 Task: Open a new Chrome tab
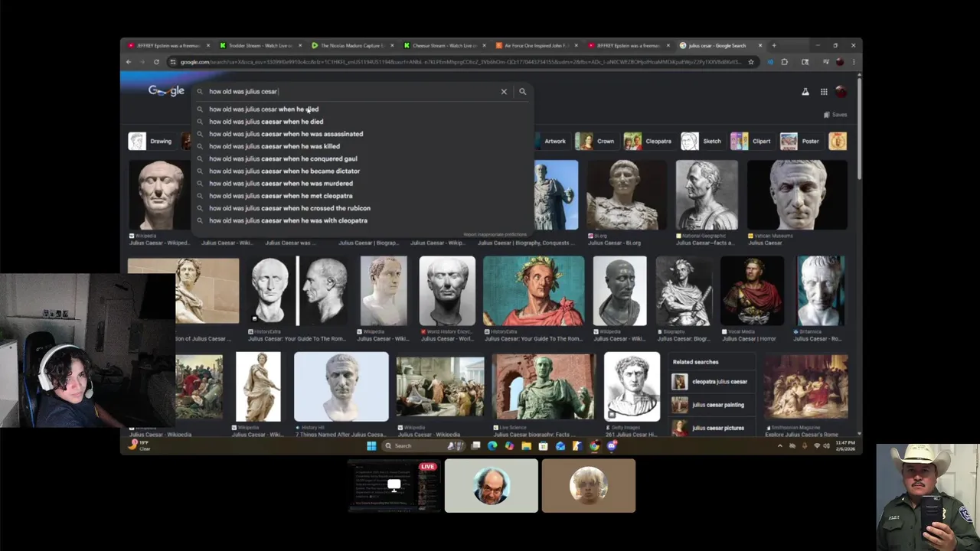[774, 45]
